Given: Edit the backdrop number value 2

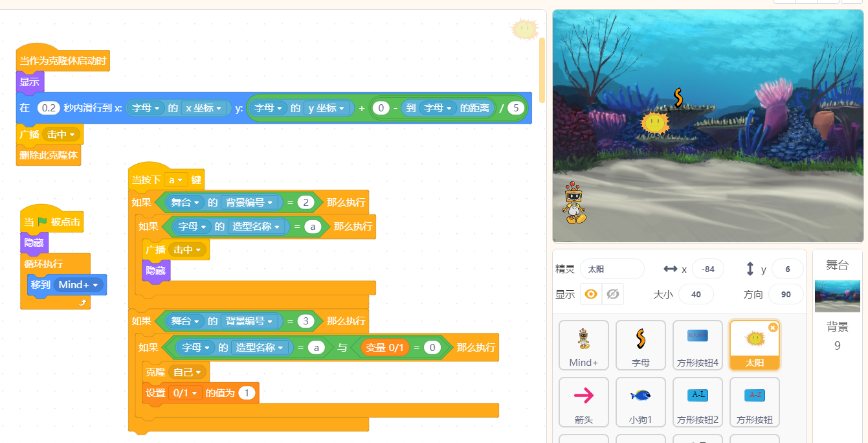Looking at the screenshot, I should [x=306, y=203].
